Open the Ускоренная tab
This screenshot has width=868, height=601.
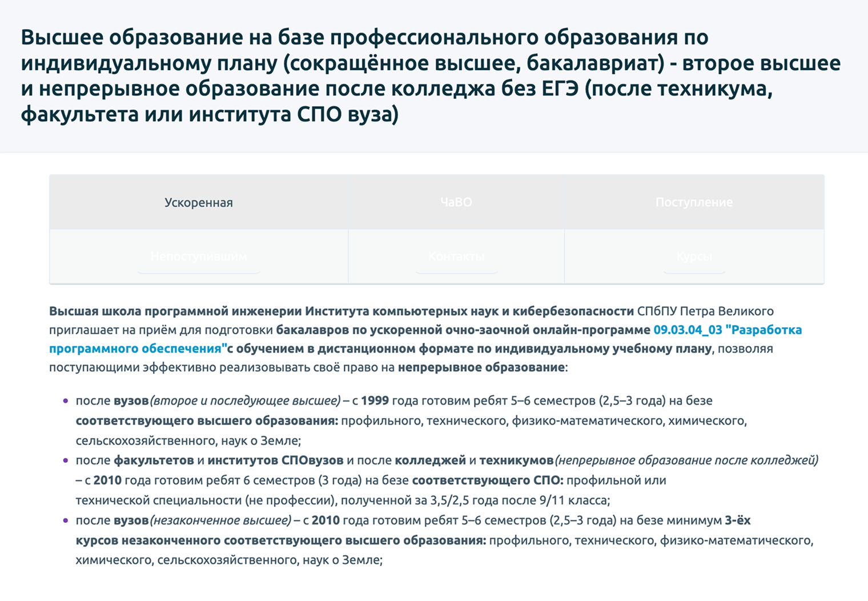[x=198, y=202]
